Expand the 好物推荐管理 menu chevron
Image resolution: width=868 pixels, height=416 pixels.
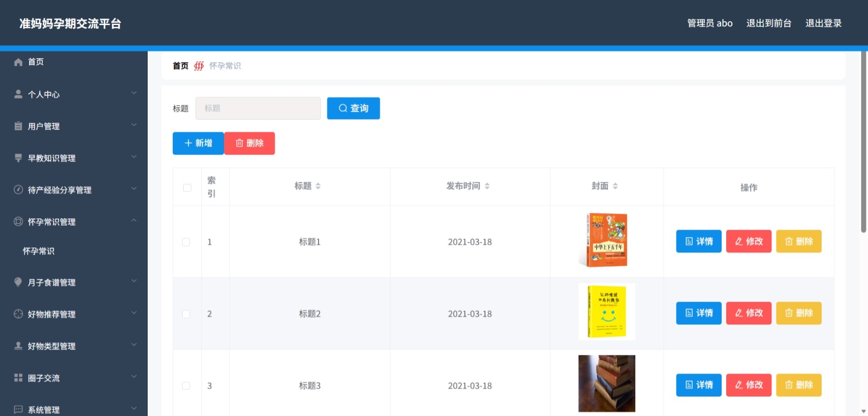[x=134, y=312]
